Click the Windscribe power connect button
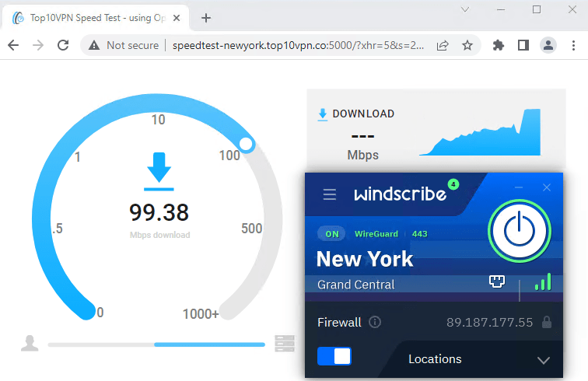The height and width of the screenshot is (381, 588). point(520,231)
